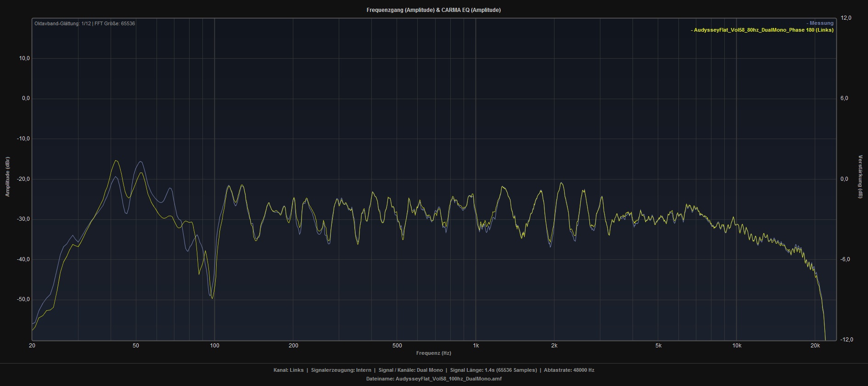This screenshot has width=868, height=386.
Task: Click the 10,0 amplitude tick label
Action: coord(24,58)
